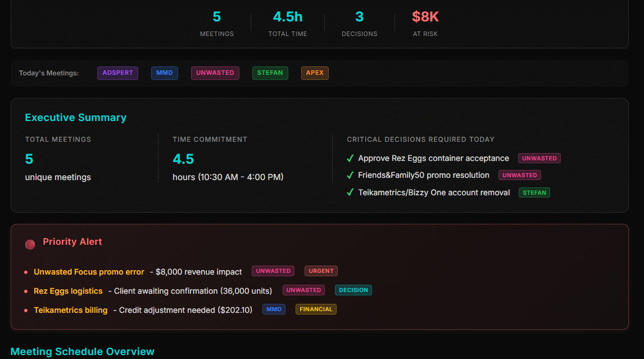Click the 5 Meetings stat at top

pyautogui.click(x=216, y=17)
